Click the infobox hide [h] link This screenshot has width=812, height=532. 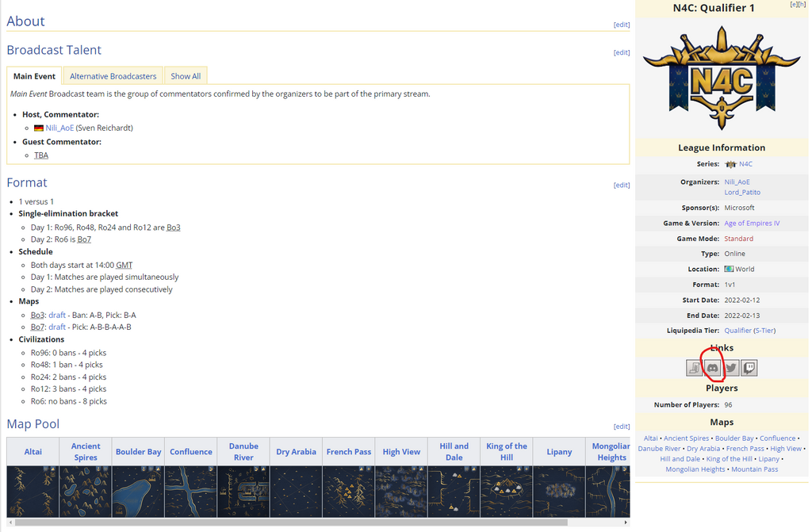click(802, 4)
